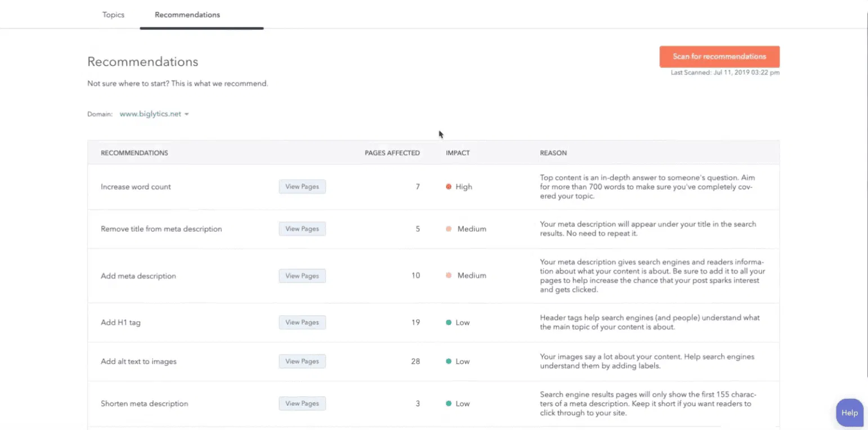Open the Help chat widget
Image resolution: width=868 pixels, height=430 pixels.
pos(849,413)
